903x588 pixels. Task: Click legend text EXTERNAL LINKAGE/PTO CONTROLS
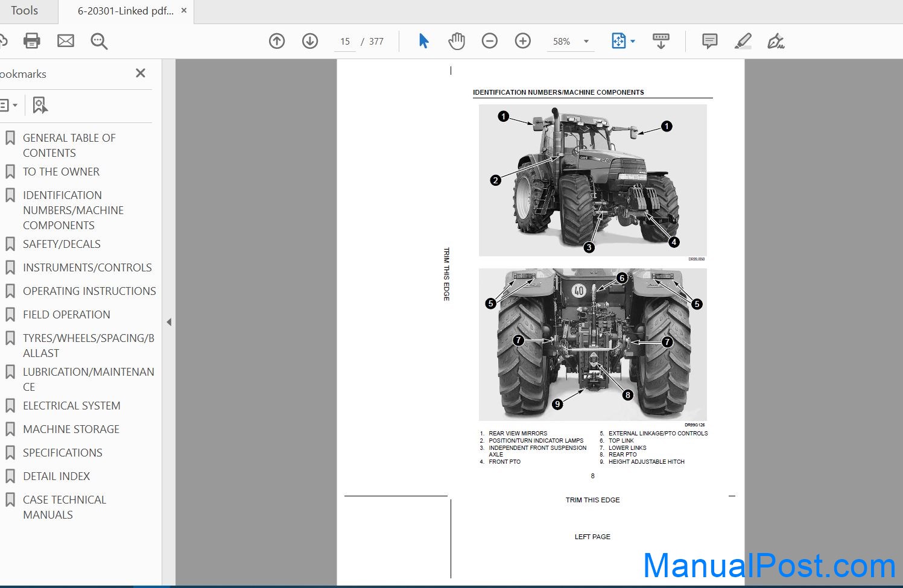pyautogui.click(x=658, y=433)
